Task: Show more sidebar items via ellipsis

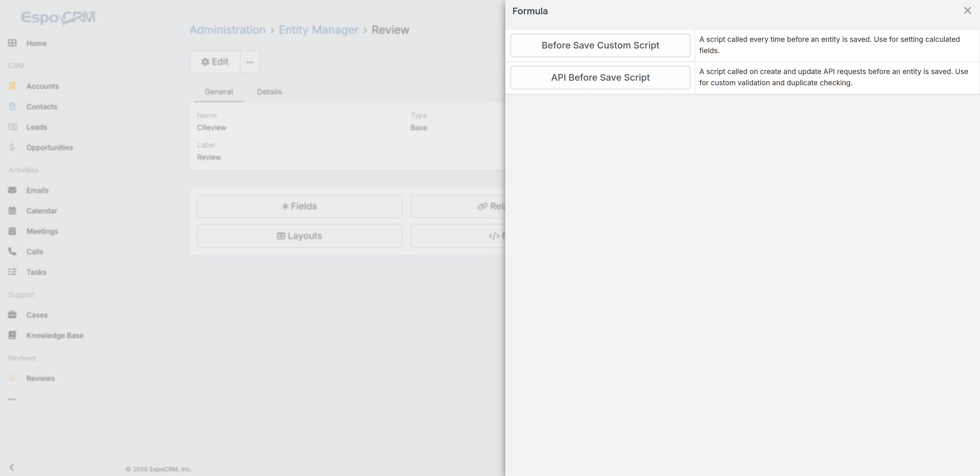Action: 12,399
